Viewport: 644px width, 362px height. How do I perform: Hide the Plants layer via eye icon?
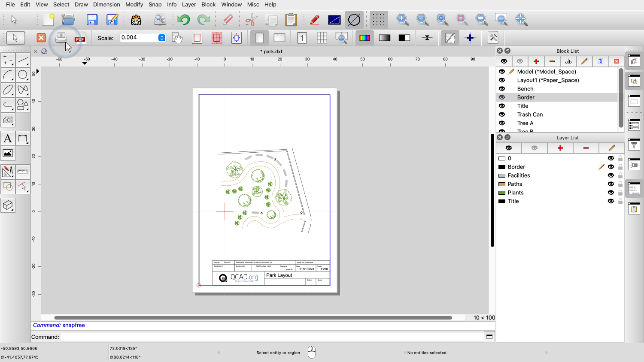[x=611, y=193]
